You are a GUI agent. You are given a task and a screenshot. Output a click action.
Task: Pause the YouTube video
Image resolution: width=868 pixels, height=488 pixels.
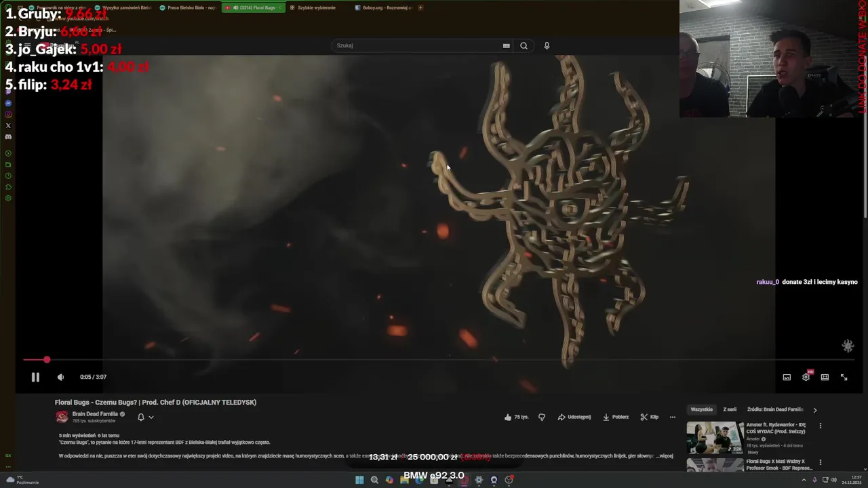(35, 377)
